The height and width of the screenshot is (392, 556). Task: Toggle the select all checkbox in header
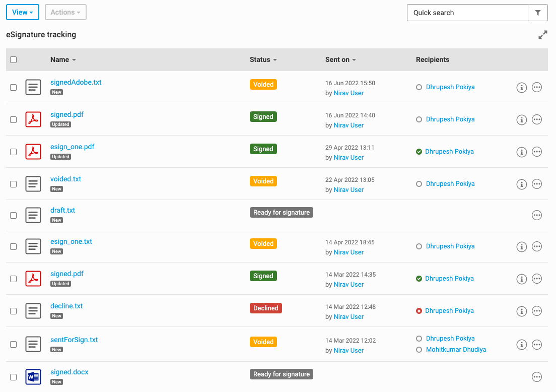click(14, 59)
